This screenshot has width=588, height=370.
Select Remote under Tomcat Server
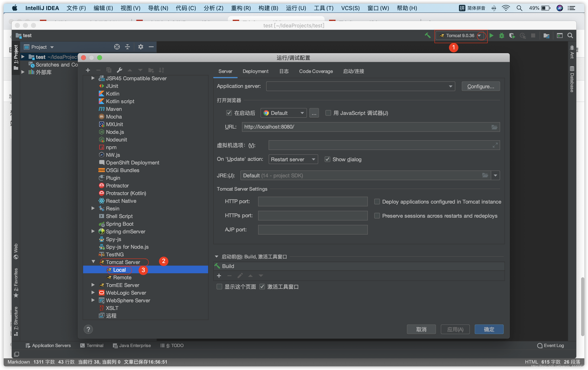click(122, 277)
